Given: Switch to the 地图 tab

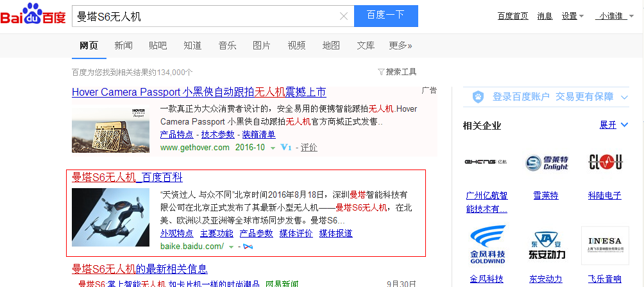Looking at the screenshot, I should tap(331, 45).
